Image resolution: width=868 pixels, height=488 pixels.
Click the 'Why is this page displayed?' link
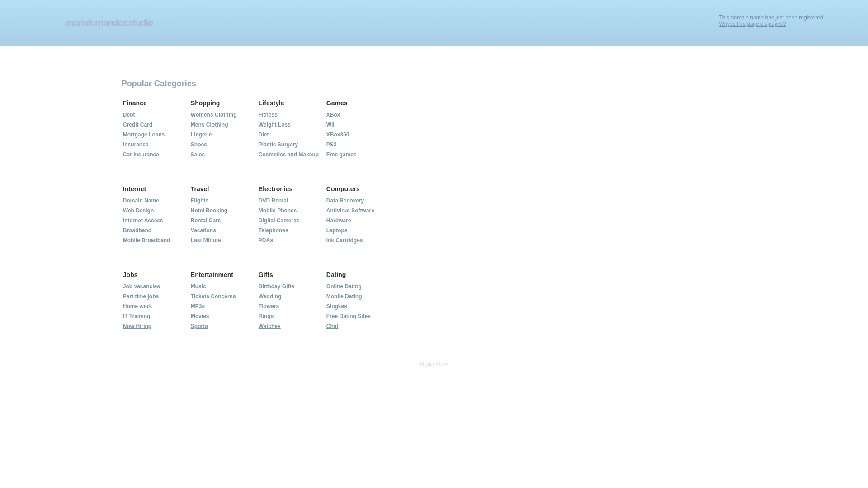tap(752, 24)
